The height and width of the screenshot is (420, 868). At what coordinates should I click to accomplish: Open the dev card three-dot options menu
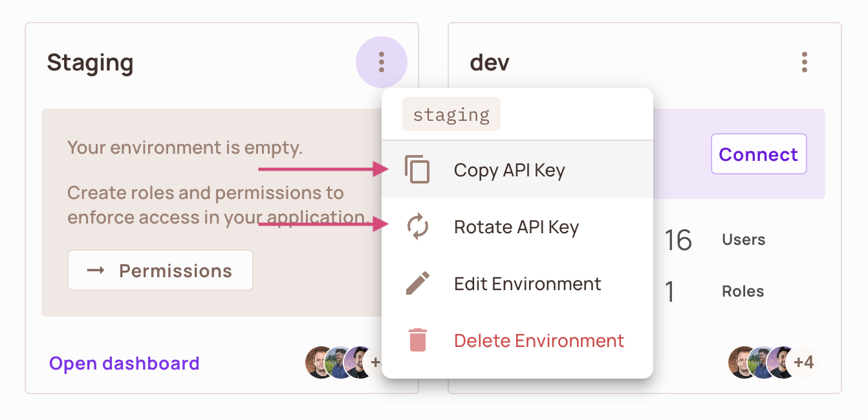coord(805,61)
